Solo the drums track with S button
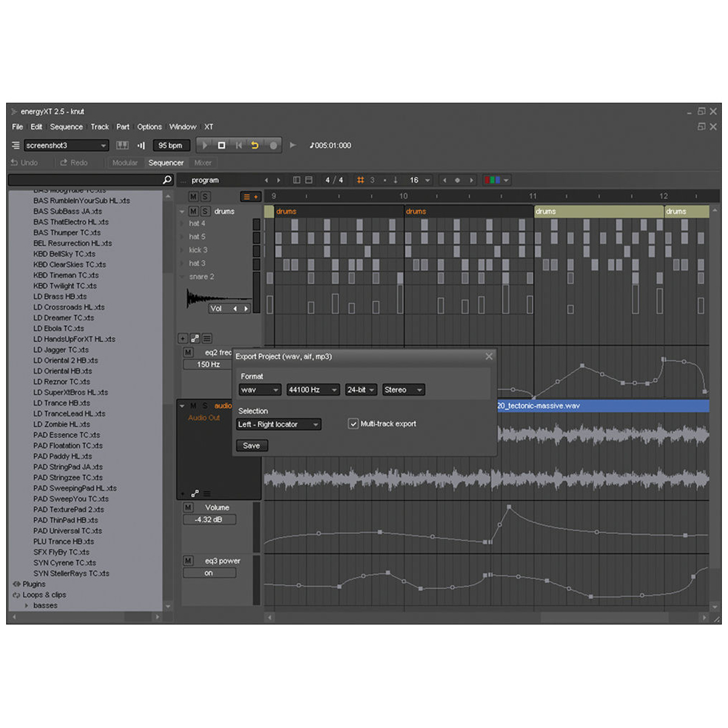The height and width of the screenshot is (728, 728). [x=205, y=211]
